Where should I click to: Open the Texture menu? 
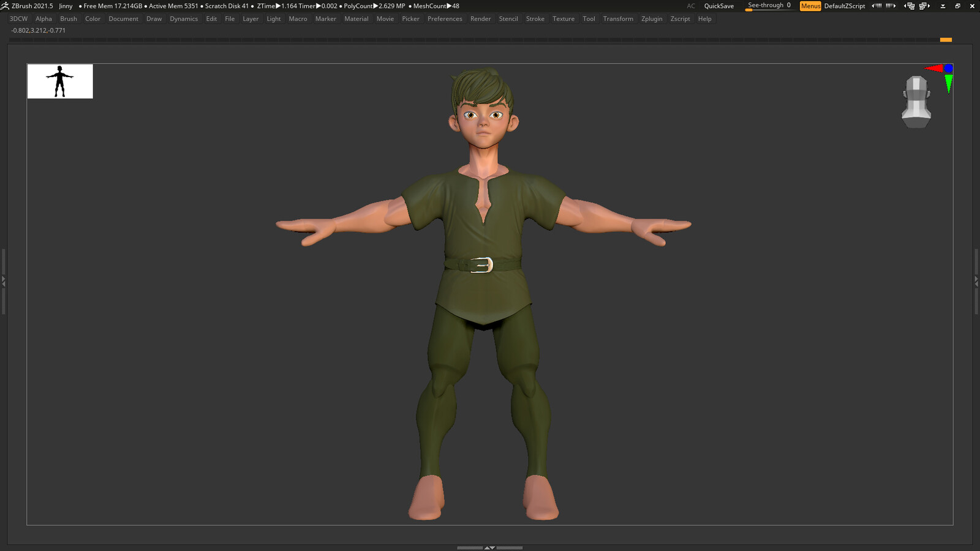tap(563, 19)
